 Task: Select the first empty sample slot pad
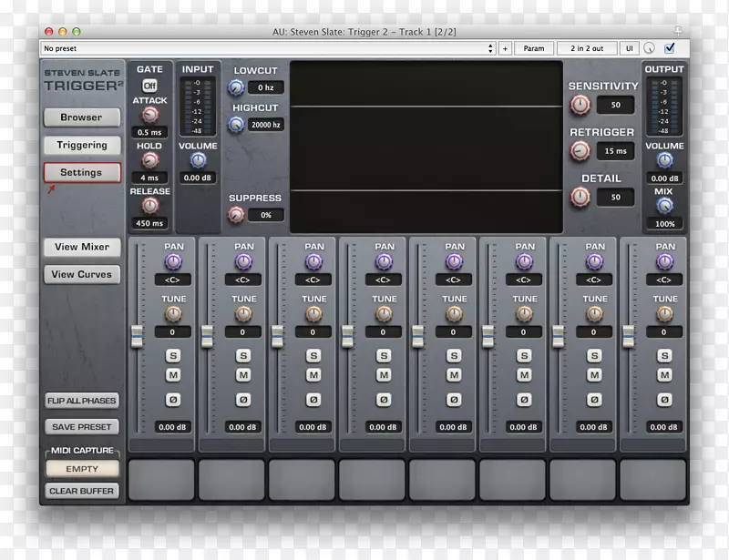pos(161,479)
